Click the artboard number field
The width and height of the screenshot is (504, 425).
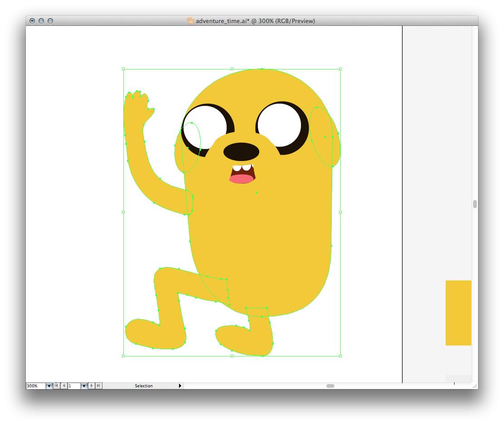pos(74,386)
